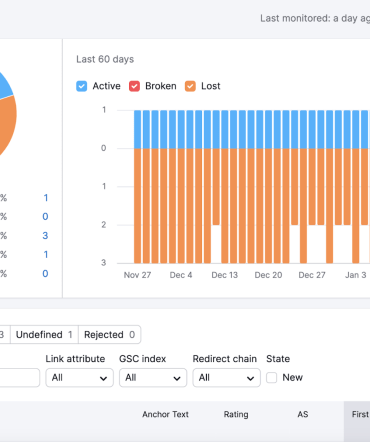This screenshot has height=442, width=370.
Task: Click the Dec 20 axis label
Action: tap(268, 275)
